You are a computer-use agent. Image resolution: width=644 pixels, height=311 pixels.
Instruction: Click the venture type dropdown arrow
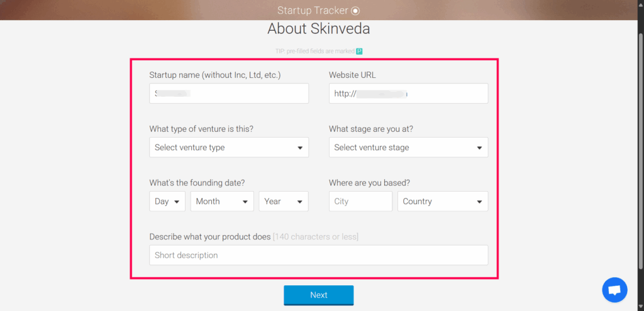[300, 148]
